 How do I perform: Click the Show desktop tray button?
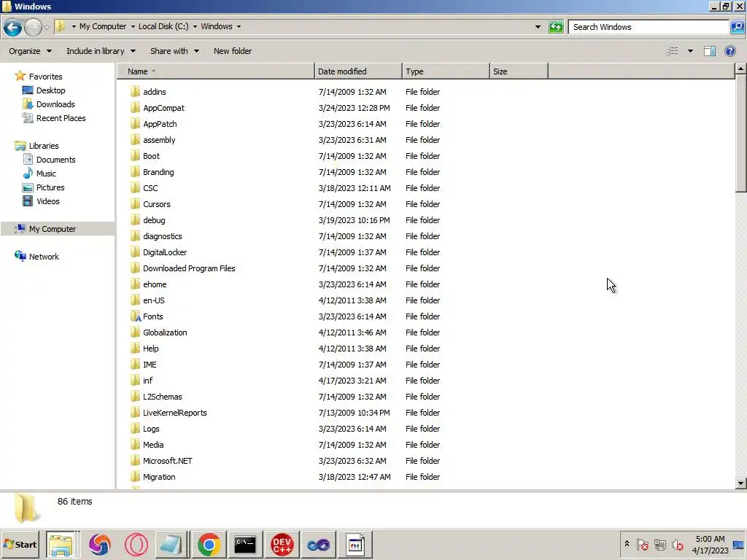[x=739, y=544]
